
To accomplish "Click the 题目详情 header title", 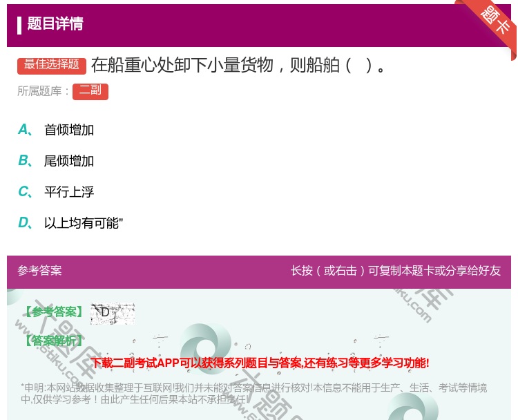I will (55, 23).
